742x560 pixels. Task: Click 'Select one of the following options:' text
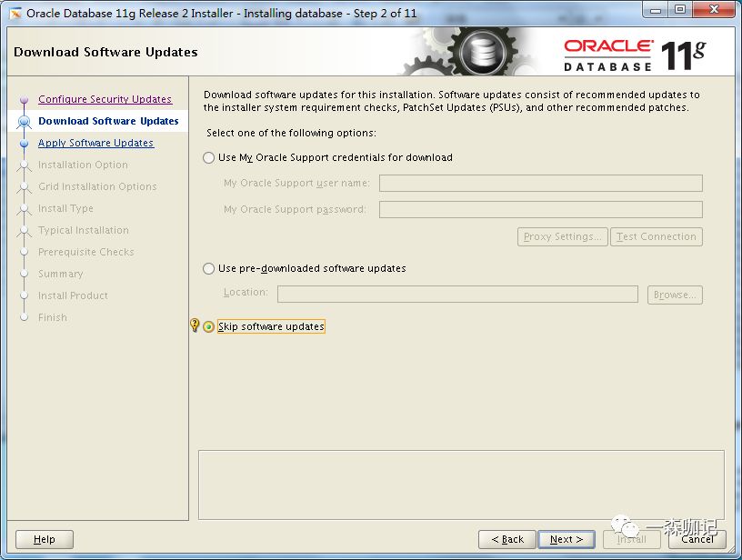291,133
